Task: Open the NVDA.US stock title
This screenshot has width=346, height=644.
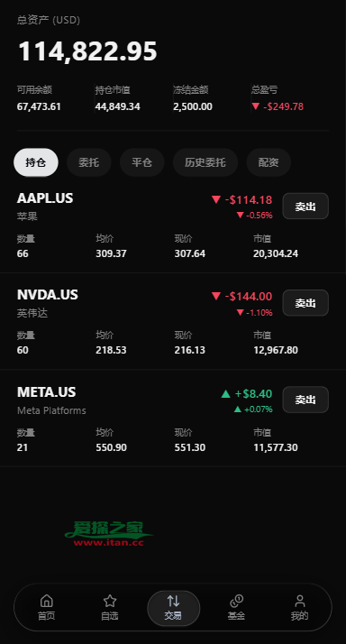Action: click(48, 295)
